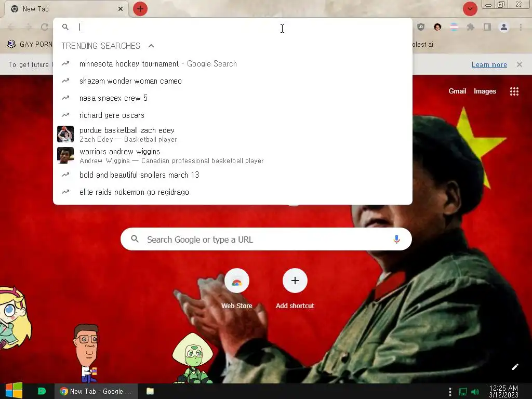Open the striped flag extension icon
This screenshot has width=532, height=399.
coord(454,27)
